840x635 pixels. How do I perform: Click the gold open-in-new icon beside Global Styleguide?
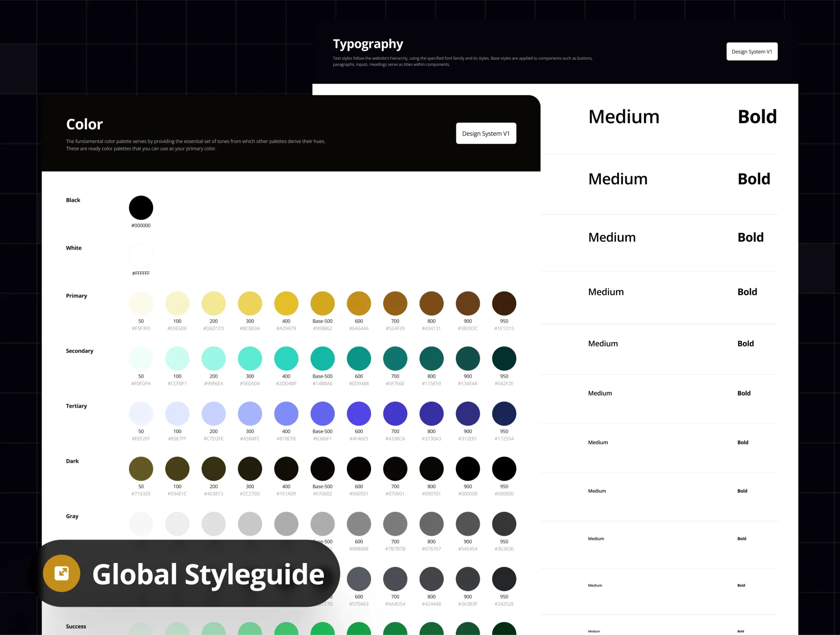coord(62,573)
